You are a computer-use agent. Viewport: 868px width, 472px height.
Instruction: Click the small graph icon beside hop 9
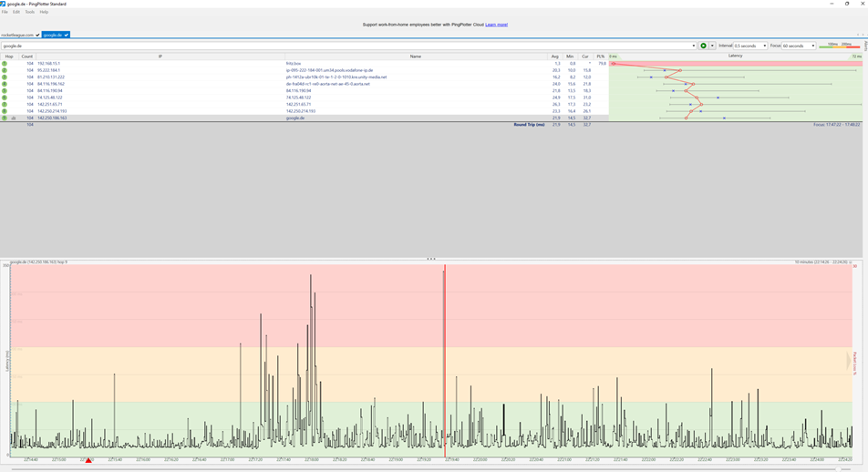tap(14, 118)
